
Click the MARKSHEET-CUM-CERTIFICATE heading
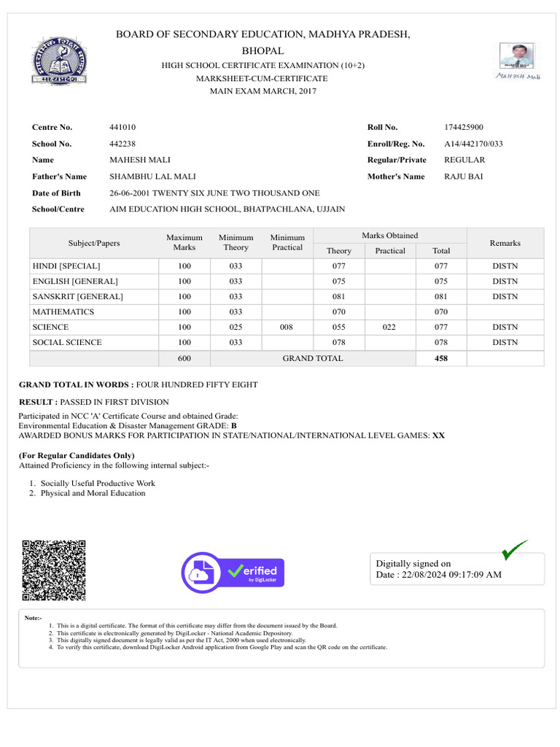pyautogui.click(x=262, y=79)
